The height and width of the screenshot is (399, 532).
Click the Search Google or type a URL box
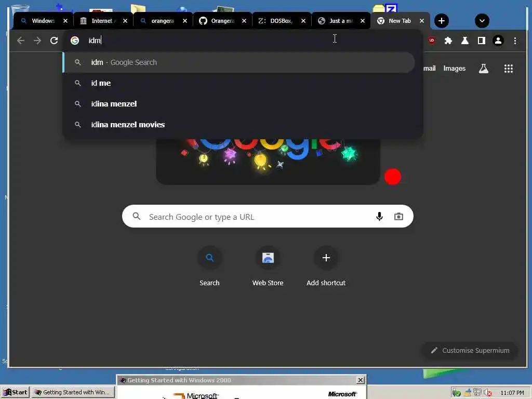tap(268, 217)
